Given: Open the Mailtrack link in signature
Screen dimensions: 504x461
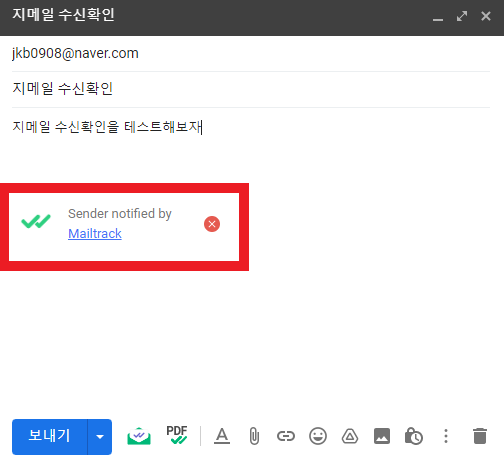Looking at the screenshot, I should 95,234.
